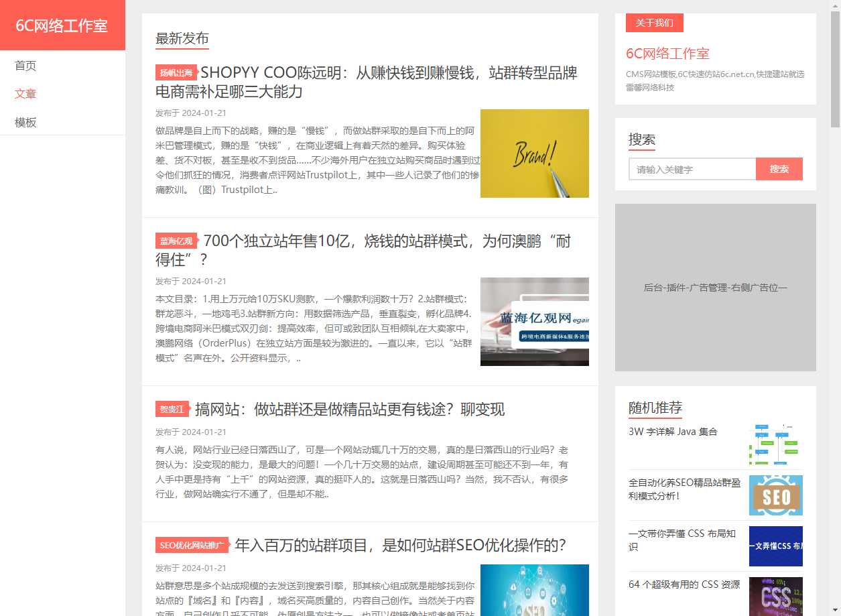Click the category tag beside the 搞网站 title
The height and width of the screenshot is (616, 841).
(172, 410)
